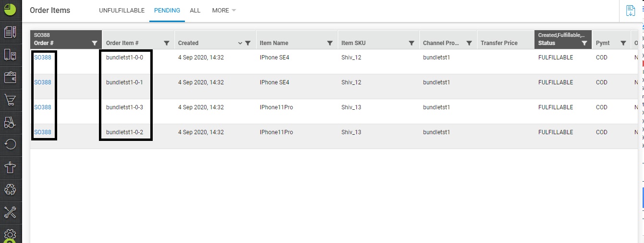
Task: Open the circular returns arrow icon
Action: (x=10, y=144)
